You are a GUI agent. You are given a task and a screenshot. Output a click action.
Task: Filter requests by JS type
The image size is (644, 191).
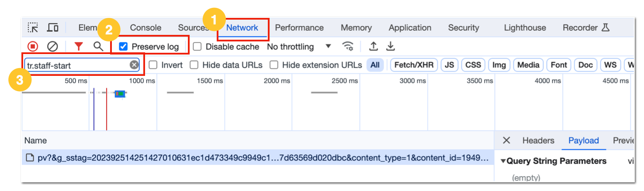pos(449,65)
